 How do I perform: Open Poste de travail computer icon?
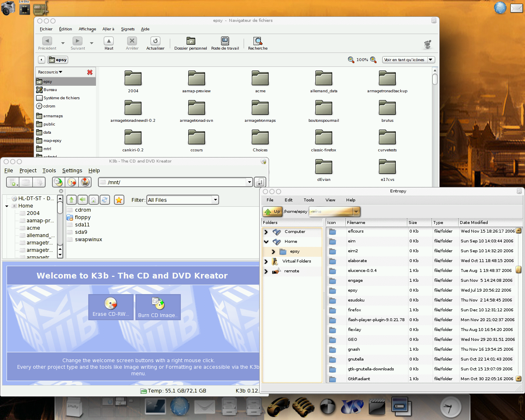click(225, 43)
